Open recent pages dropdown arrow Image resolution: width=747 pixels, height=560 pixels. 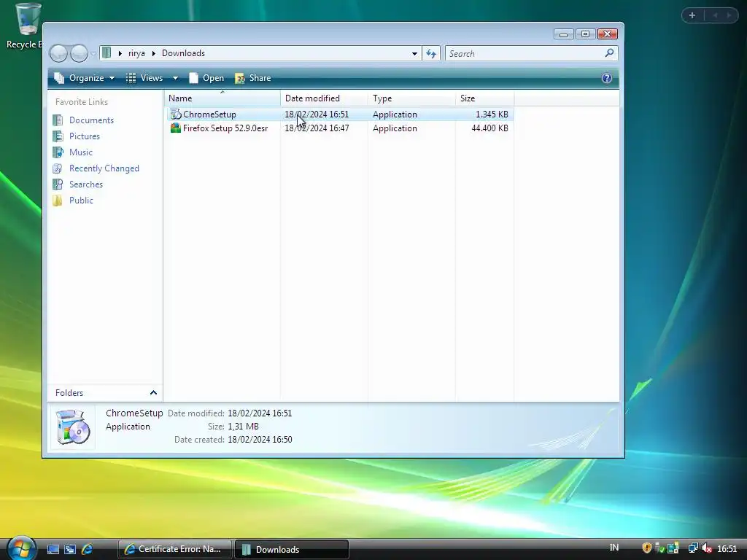[x=93, y=53]
